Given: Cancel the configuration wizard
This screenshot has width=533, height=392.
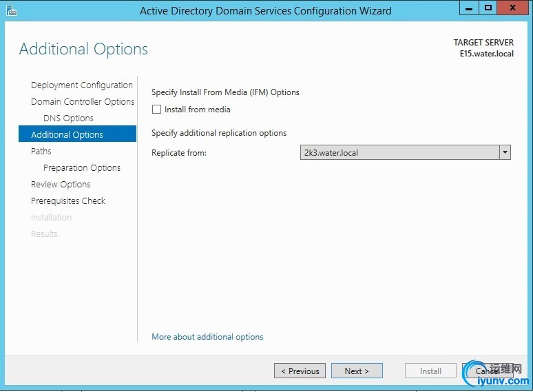Looking at the screenshot, I should pos(488,371).
